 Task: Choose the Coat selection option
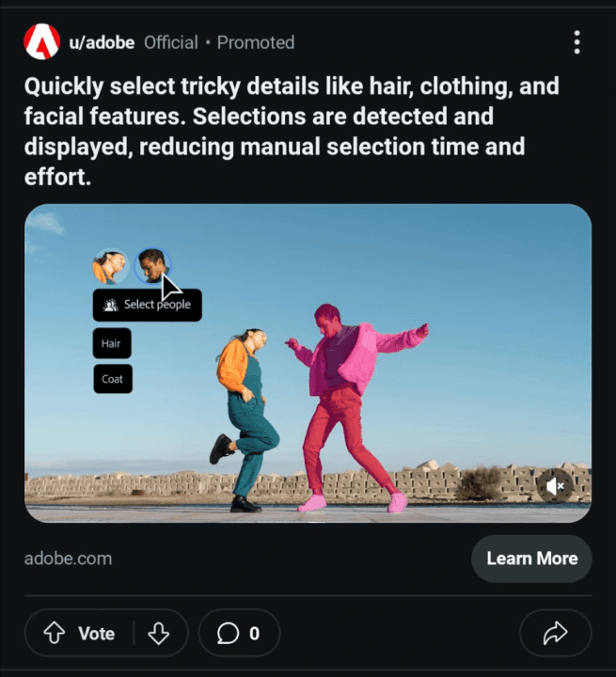[x=112, y=379]
